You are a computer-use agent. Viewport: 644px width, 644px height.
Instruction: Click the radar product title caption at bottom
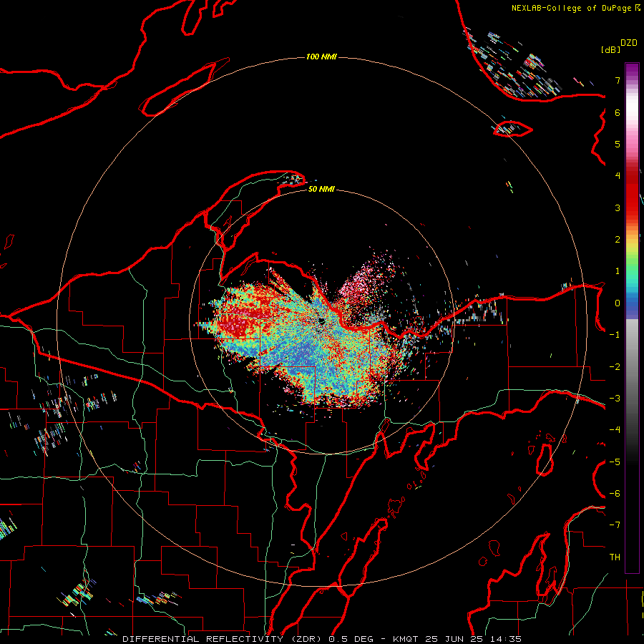322,639
